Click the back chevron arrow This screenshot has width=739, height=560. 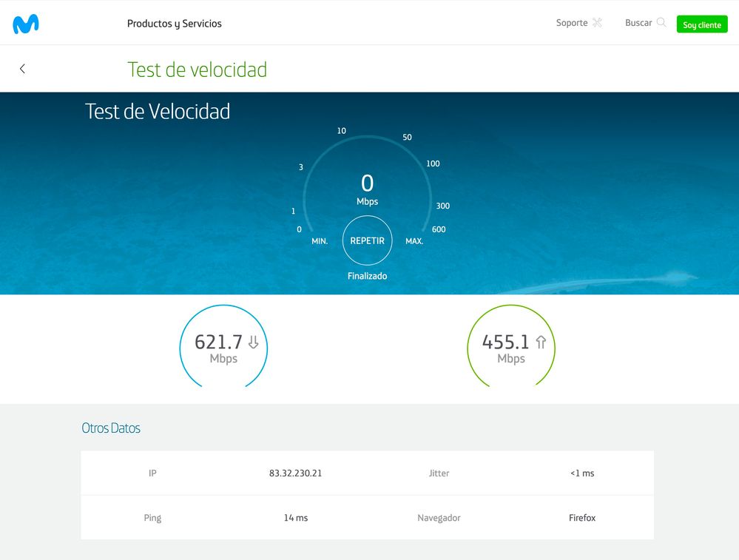coord(22,68)
